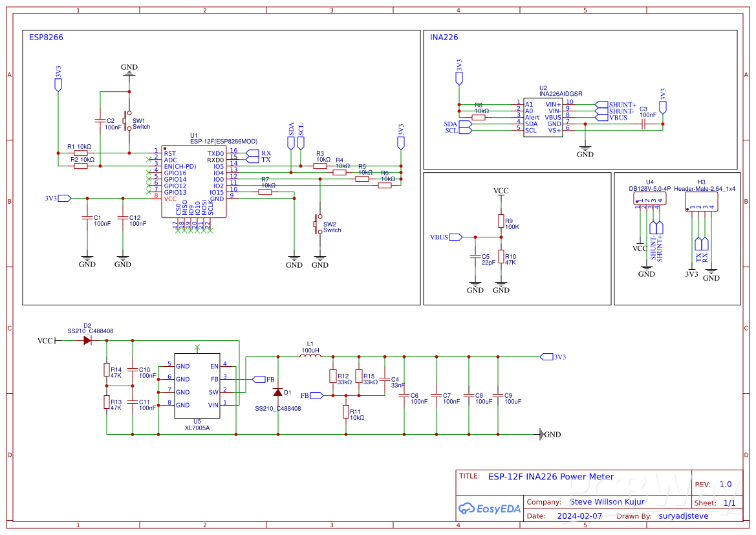Select the company name Steve Willson Kujur

(x=607, y=502)
